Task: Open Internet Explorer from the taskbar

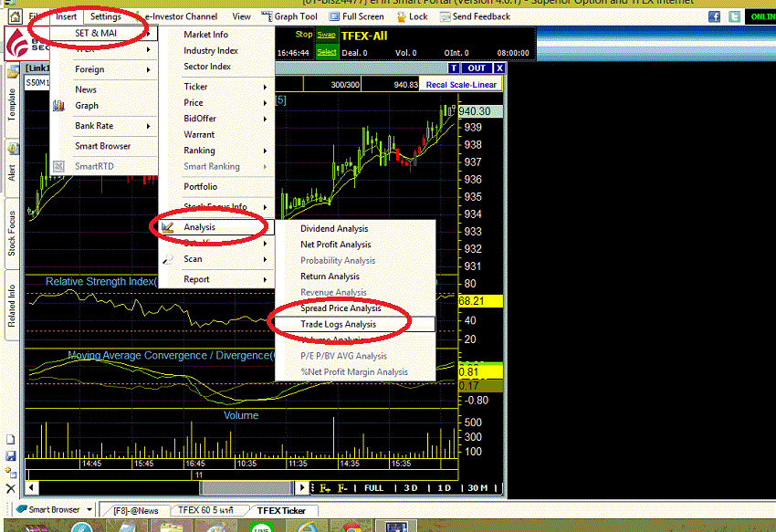Action: pos(306,527)
